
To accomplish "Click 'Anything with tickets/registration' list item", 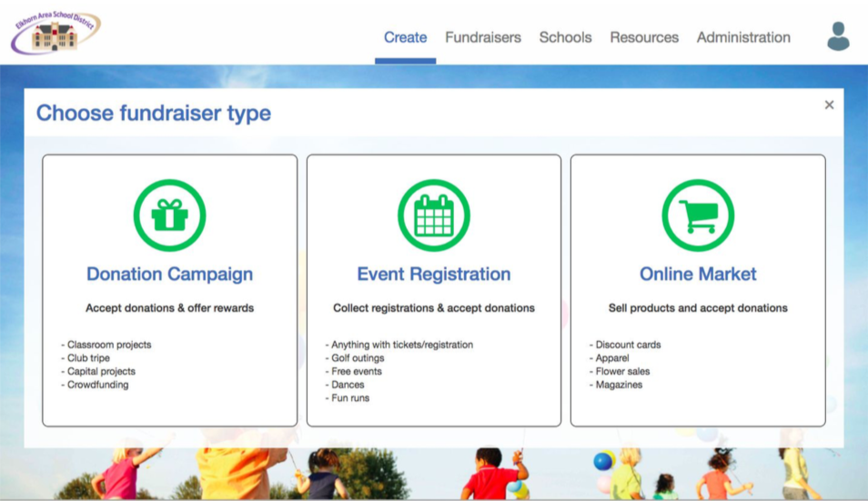I will [399, 345].
